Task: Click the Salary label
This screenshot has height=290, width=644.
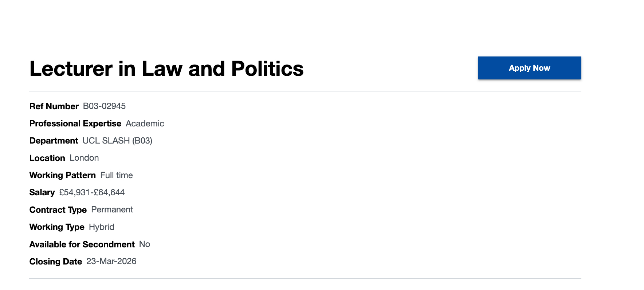Action: pos(42,192)
